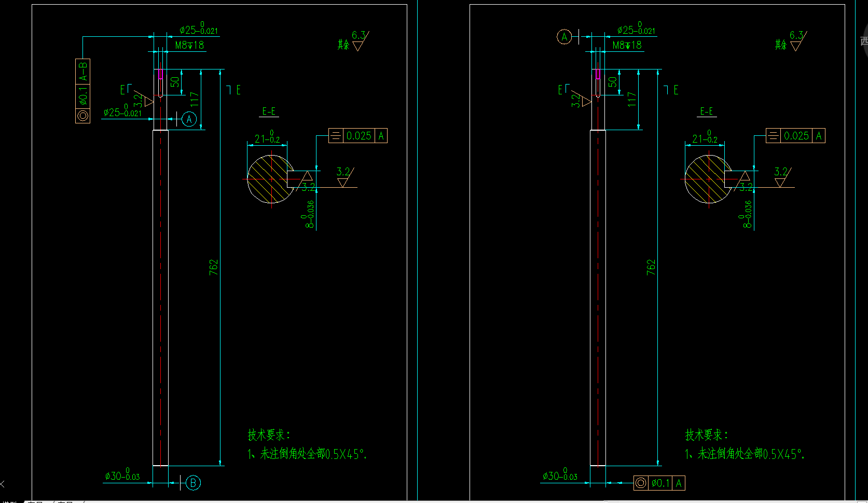Select datum B circle symbol in left drawing
The image size is (868, 503).
tap(193, 483)
